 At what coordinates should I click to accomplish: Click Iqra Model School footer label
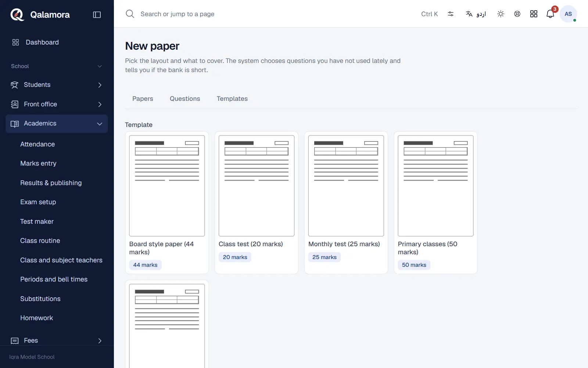(x=32, y=357)
